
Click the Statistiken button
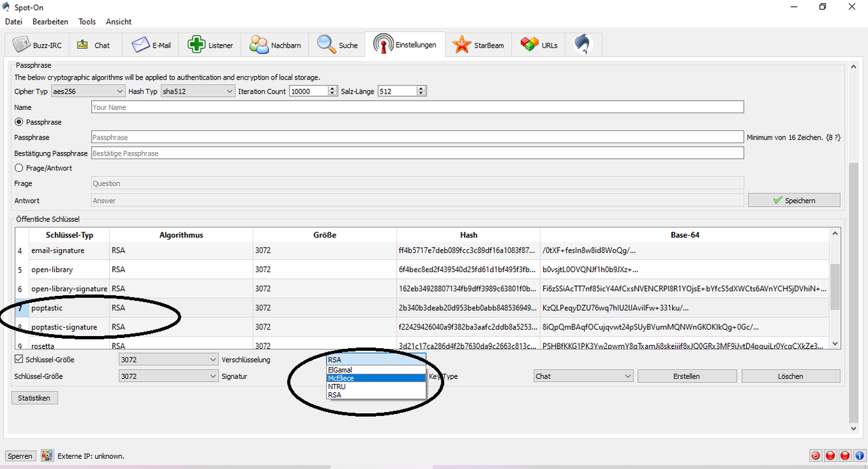click(35, 398)
